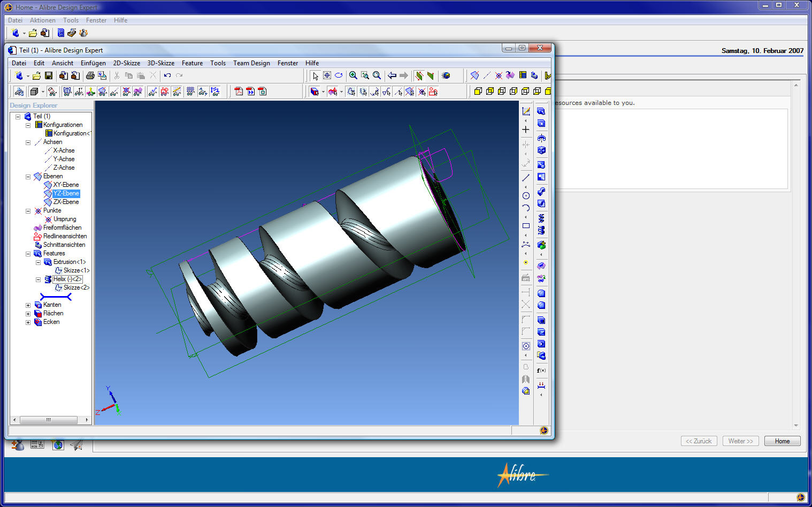
Task: Open the Team Design menu
Action: 251,63
